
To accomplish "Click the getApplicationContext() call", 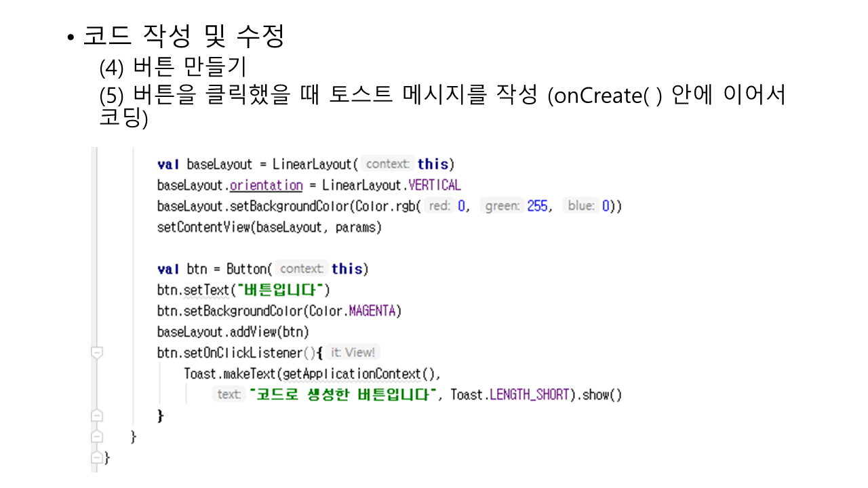I will 360,373.
